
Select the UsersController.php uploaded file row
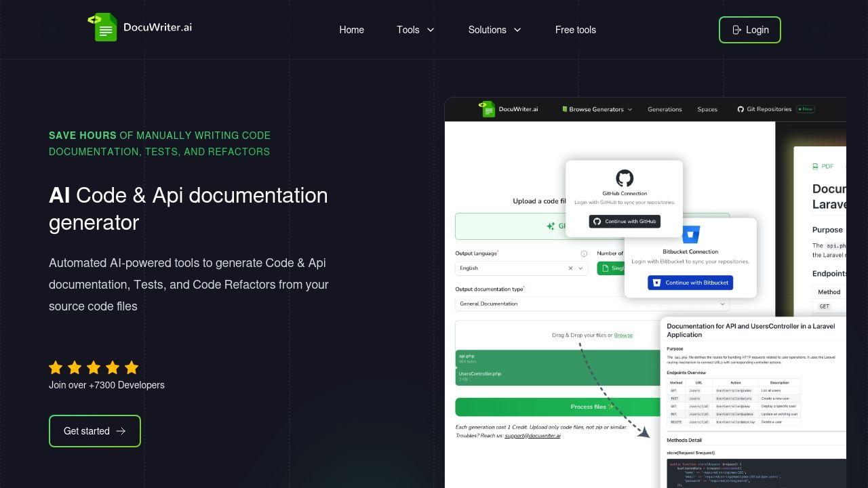point(557,376)
